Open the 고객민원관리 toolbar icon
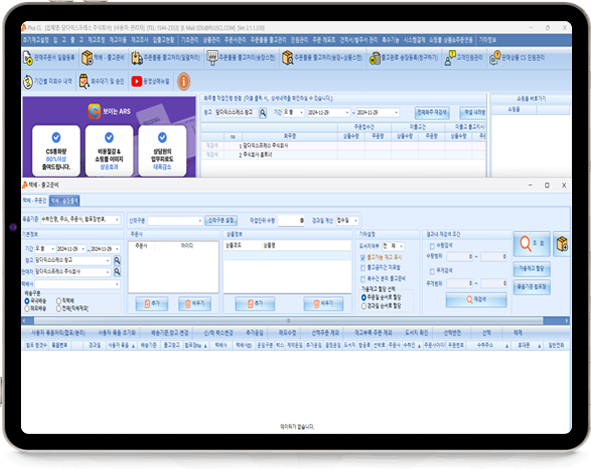591x469 pixels. (463, 58)
